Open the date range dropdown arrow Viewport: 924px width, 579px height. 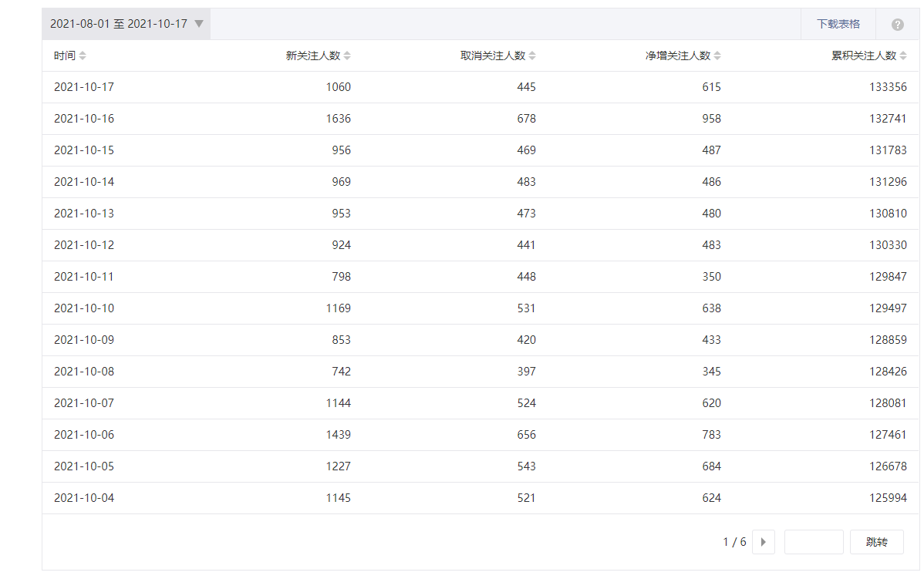coord(199,24)
